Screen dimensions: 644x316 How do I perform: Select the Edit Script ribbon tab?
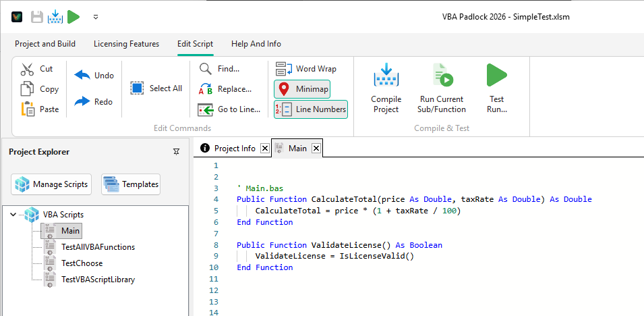point(195,44)
